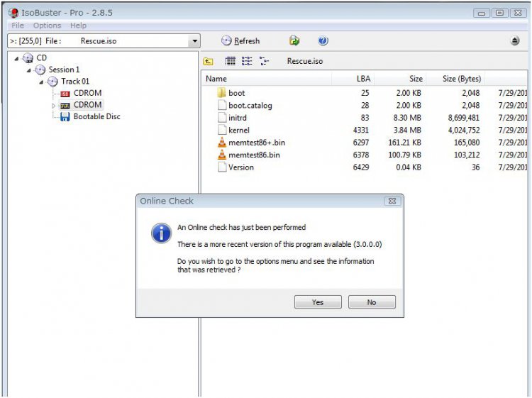
Task: Click the Rescue.iso path label above file list
Action: point(305,61)
